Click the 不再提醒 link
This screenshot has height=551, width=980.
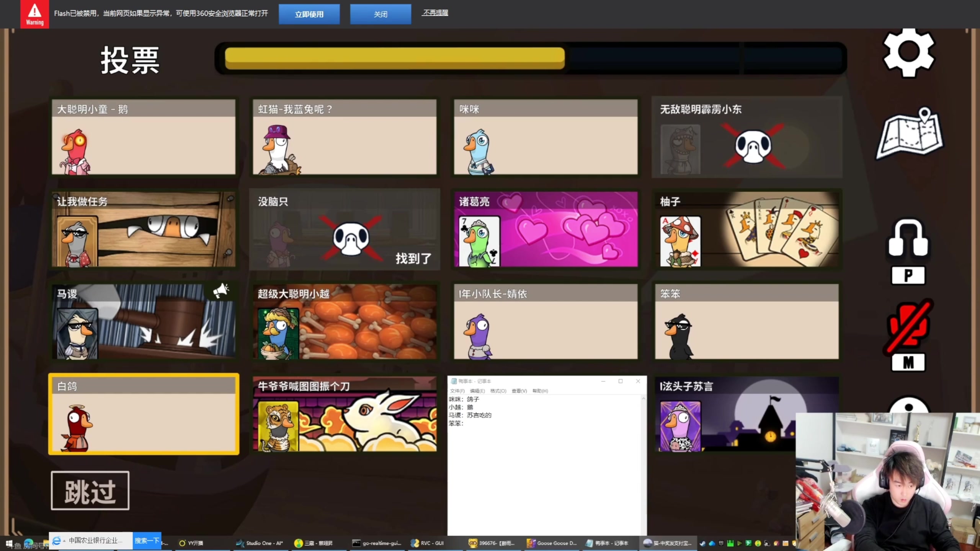pos(435,13)
